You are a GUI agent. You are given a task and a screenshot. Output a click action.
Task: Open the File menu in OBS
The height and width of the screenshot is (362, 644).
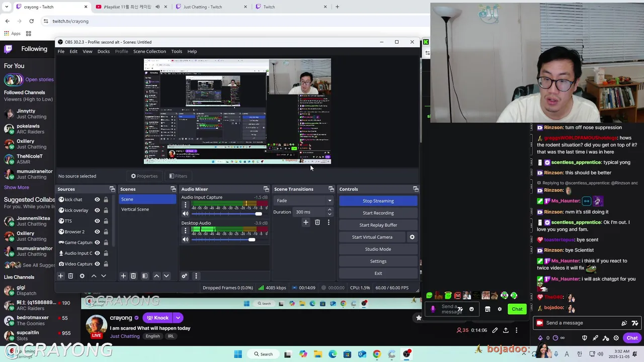(x=61, y=51)
